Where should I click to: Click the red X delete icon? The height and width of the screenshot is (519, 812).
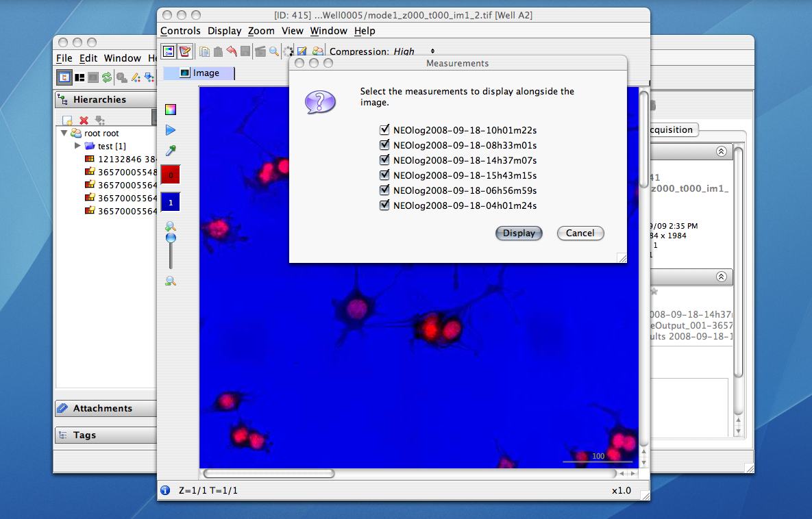[84, 120]
